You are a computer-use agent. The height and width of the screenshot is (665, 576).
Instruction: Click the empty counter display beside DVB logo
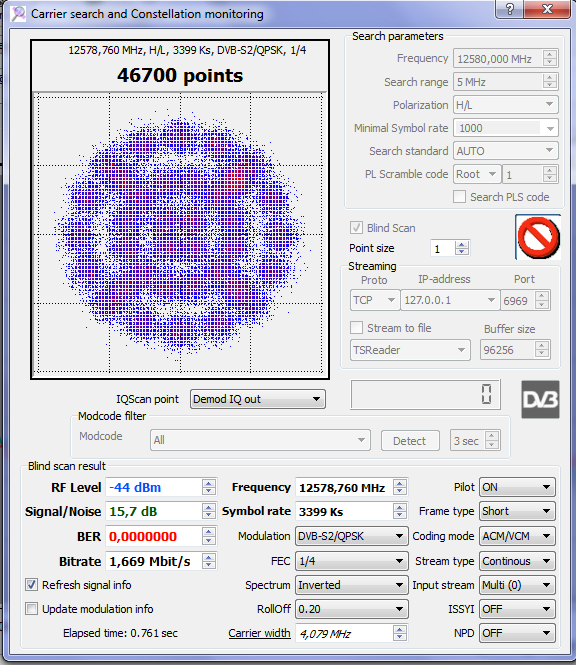(x=425, y=394)
